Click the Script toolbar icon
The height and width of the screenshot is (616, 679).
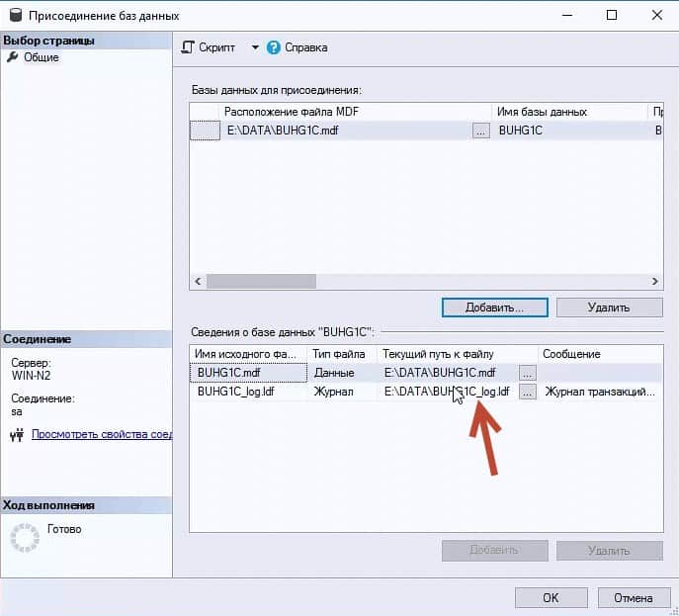tap(189, 47)
